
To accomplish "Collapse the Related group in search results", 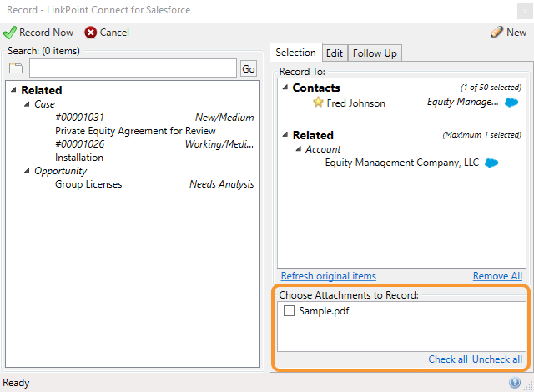I will (x=13, y=90).
